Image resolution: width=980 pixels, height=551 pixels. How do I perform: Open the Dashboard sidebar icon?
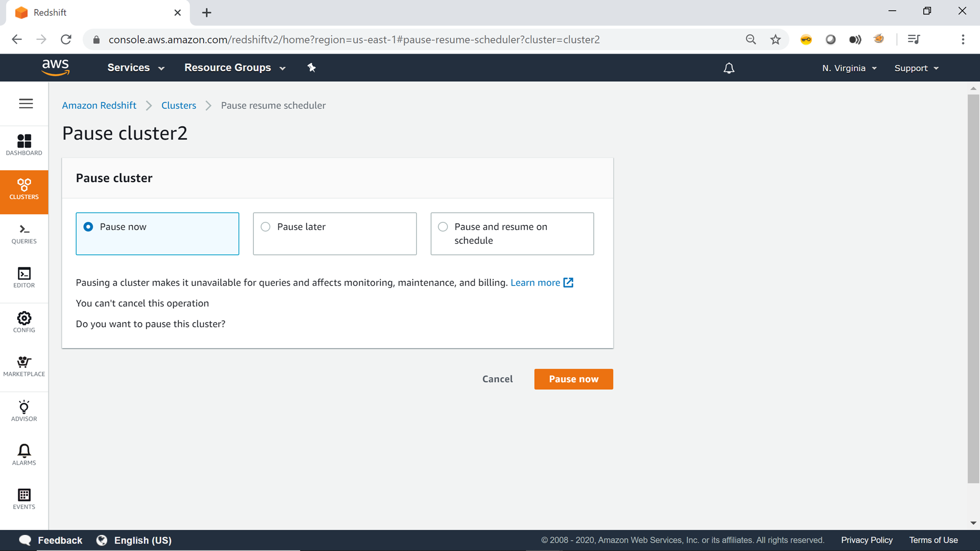[24, 145]
